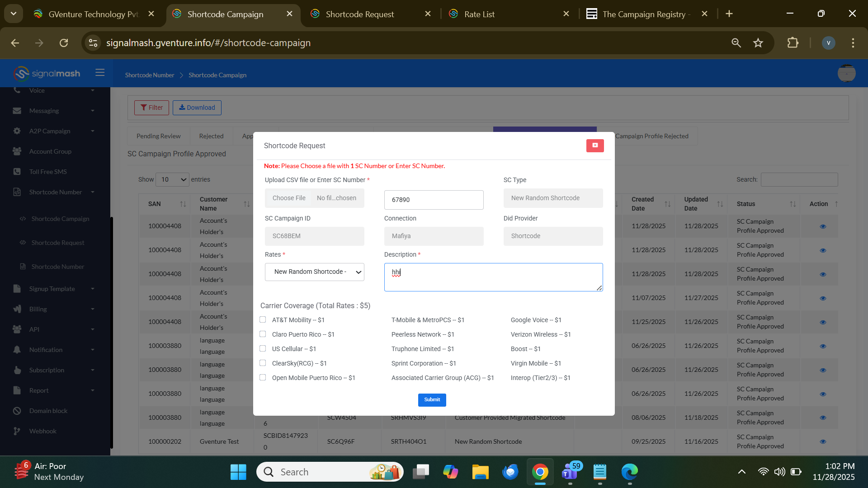Close the Shortcode Request dialog
Viewport: 868px width, 488px height.
594,145
